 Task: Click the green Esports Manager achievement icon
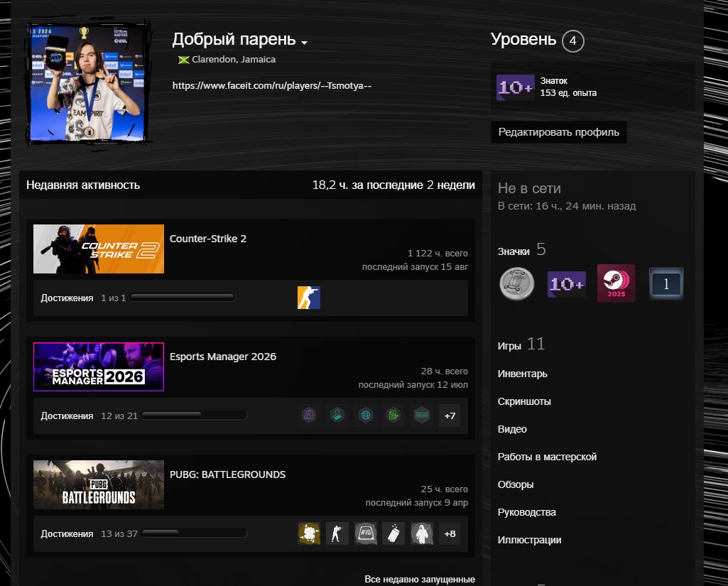point(393,415)
